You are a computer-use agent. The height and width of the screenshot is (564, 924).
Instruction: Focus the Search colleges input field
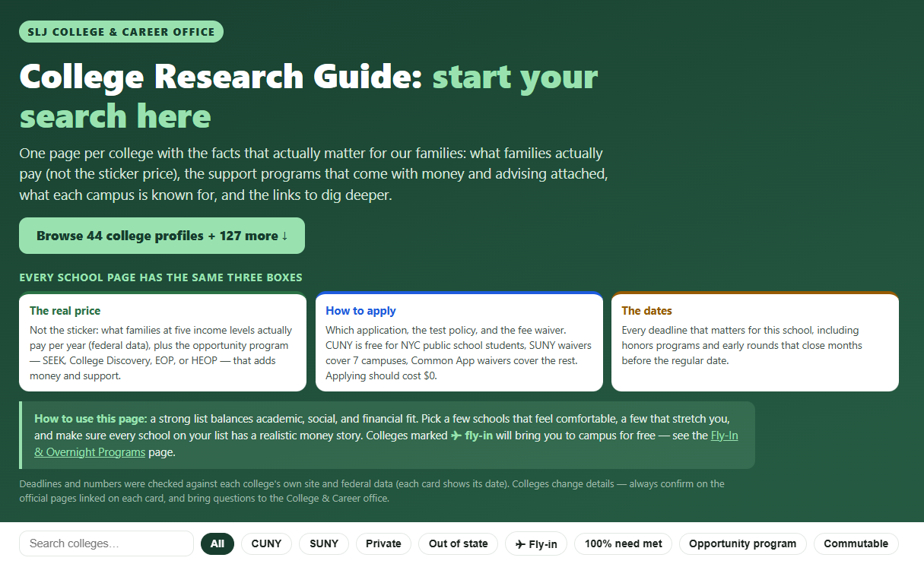(106, 543)
